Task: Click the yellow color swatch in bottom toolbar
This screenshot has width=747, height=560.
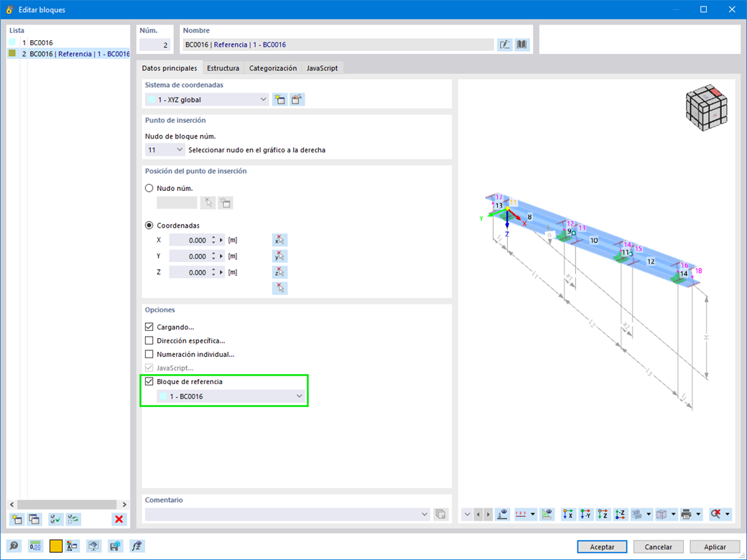Action: click(x=56, y=546)
